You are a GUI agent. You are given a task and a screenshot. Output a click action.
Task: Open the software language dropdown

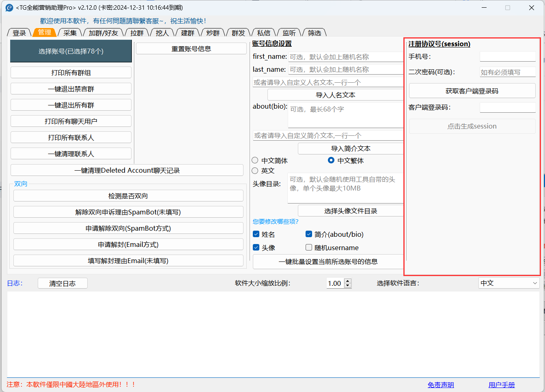509,283
